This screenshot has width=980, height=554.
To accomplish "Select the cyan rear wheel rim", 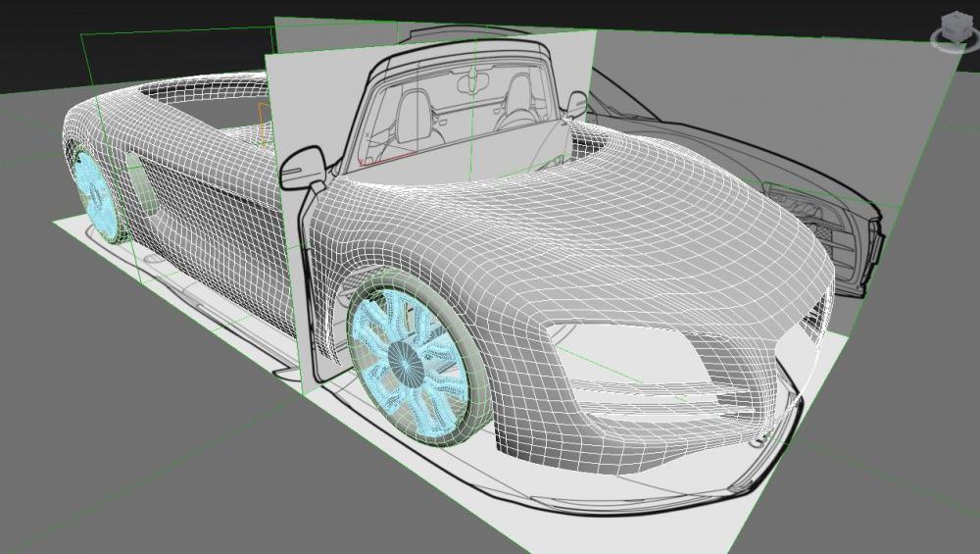I will (x=94, y=196).
